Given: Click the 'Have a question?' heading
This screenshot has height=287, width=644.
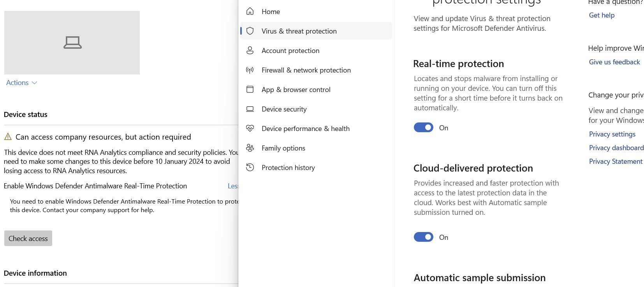Looking at the screenshot, I should tap(616, 2).
